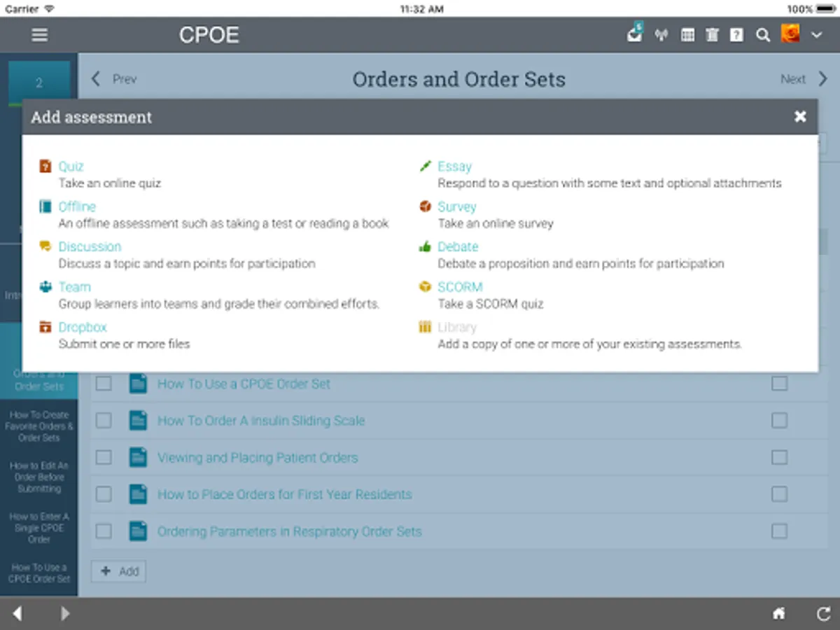Image resolution: width=840 pixels, height=630 pixels.
Task: Check left box for How To Use a CPOE Order Set
Action: (104, 384)
